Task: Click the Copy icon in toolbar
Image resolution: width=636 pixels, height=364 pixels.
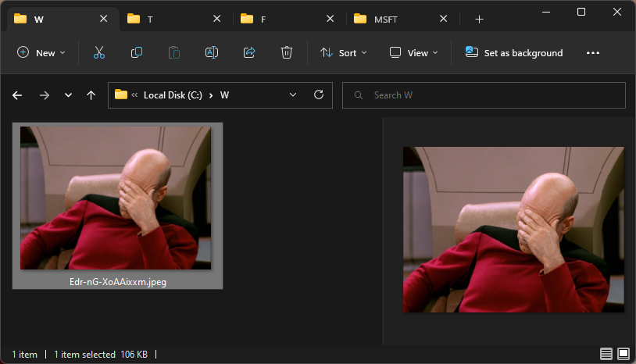Action: [137, 52]
